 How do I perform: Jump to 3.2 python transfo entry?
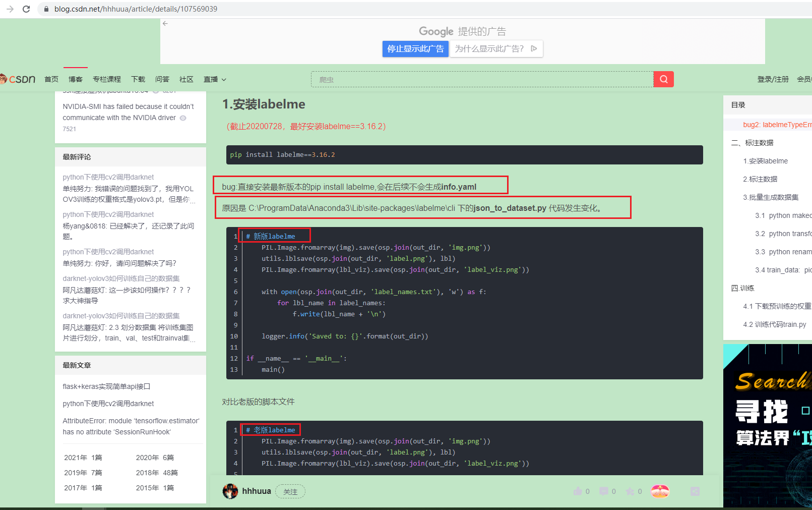(x=783, y=234)
